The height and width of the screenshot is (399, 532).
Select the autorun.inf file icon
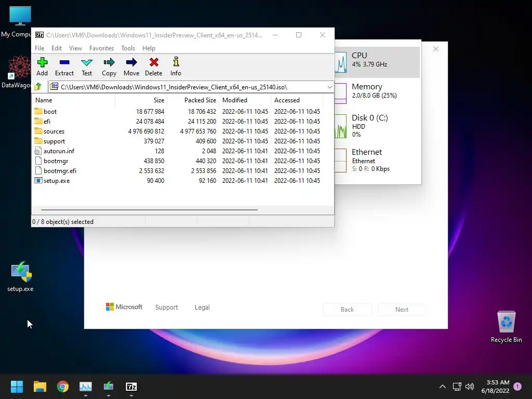coord(38,151)
